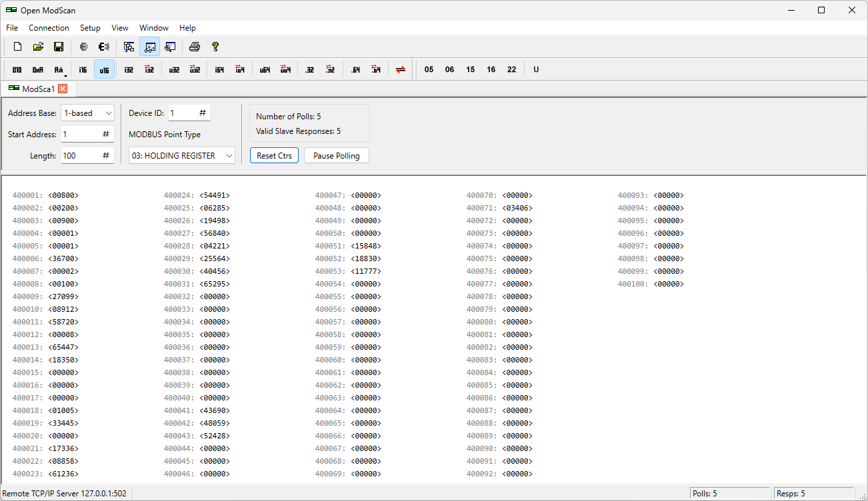The image size is (868, 501).
Task: Open the Window menu
Action: [x=154, y=28]
